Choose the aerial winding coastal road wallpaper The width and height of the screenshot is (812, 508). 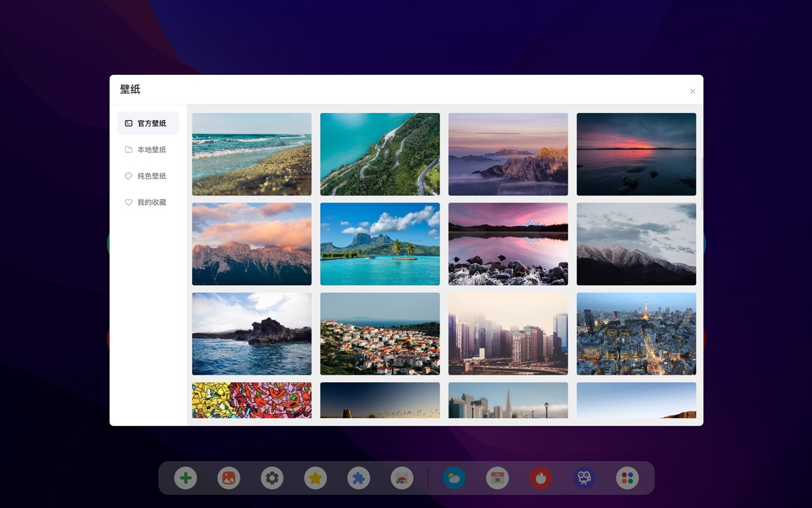pyautogui.click(x=380, y=154)
